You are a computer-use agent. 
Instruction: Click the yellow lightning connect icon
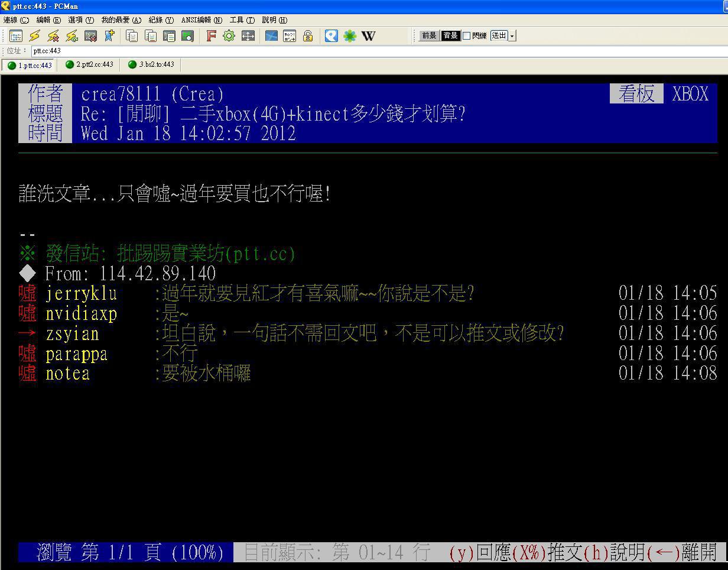[x=35, y=36]
